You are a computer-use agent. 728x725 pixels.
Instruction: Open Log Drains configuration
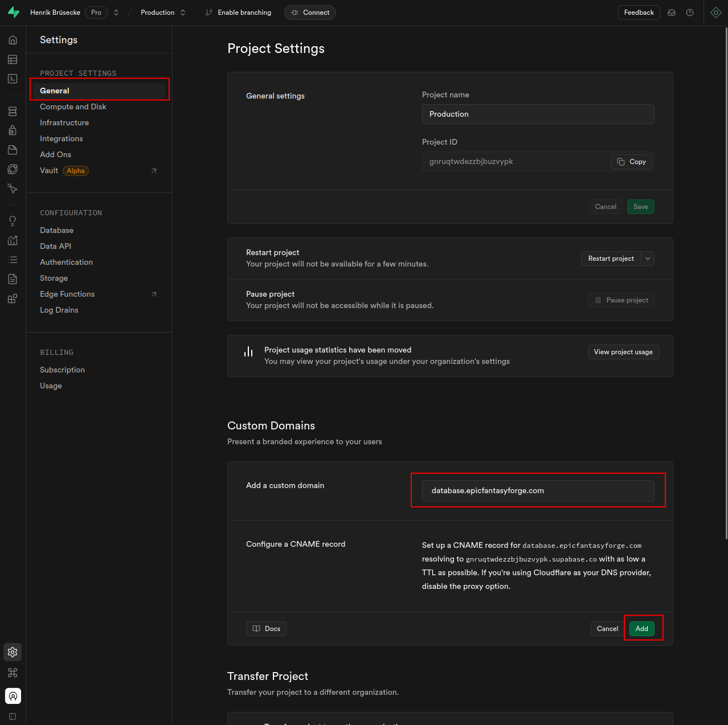point(59,310)
